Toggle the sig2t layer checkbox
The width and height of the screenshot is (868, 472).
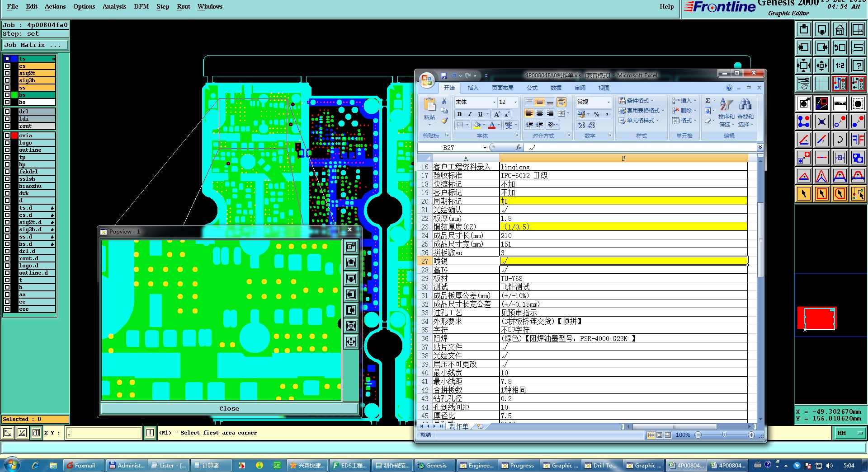click(x=7, y=73)
